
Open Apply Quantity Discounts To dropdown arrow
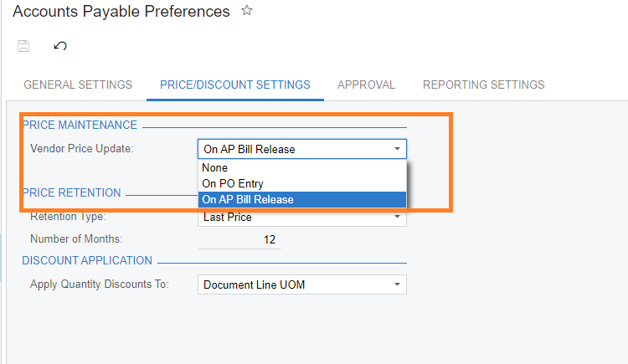click(396, 285)
